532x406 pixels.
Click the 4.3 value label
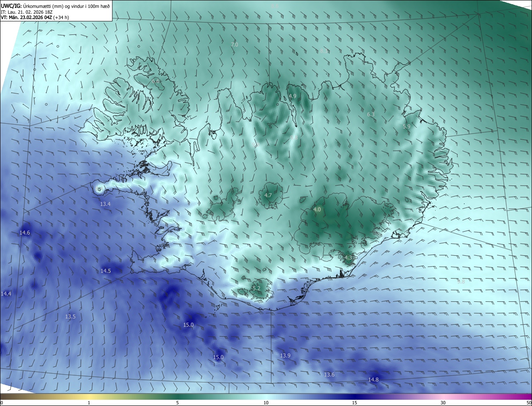coord(348,257)
